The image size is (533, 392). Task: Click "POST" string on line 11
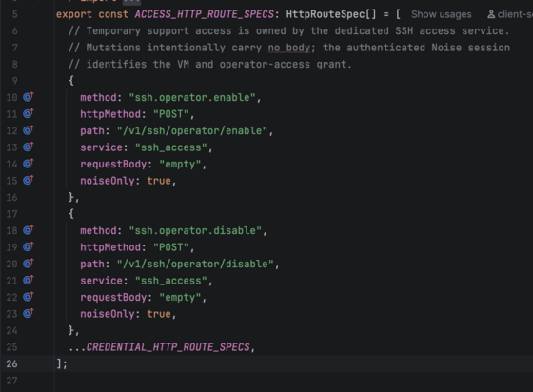click(x=171, y=114)
